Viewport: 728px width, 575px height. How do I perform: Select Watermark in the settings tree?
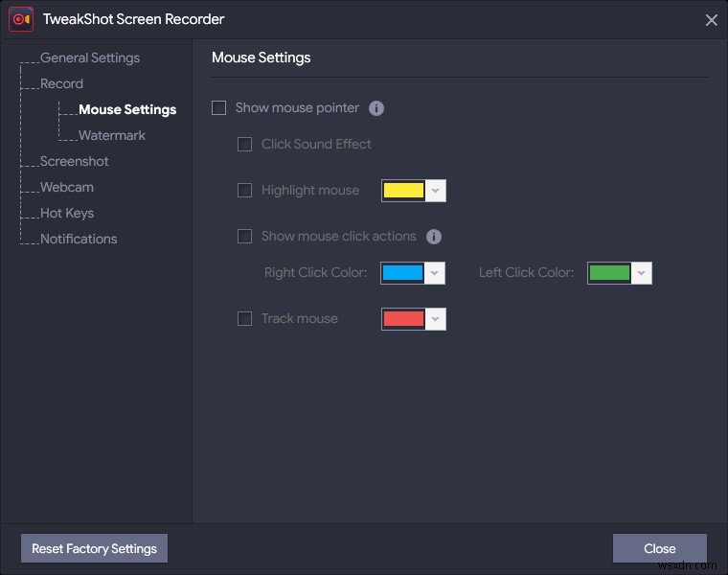[112, 136]
